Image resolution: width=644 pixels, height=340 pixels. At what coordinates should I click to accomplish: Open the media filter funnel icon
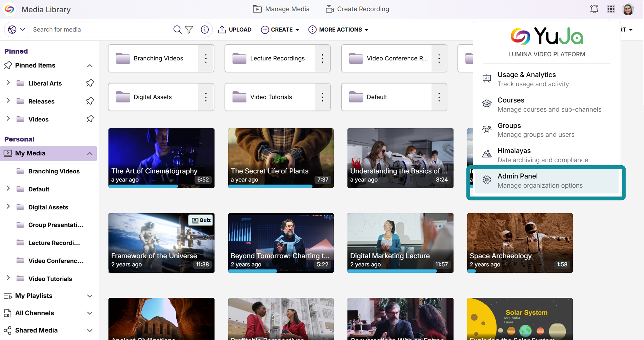pos(189,30)
